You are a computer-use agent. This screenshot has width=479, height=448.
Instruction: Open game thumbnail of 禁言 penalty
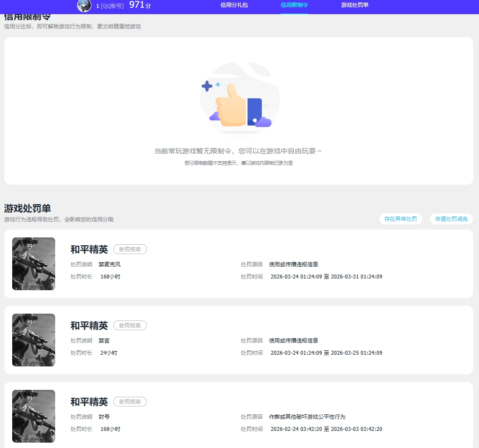pyautogui.click(x=34, y=340)
